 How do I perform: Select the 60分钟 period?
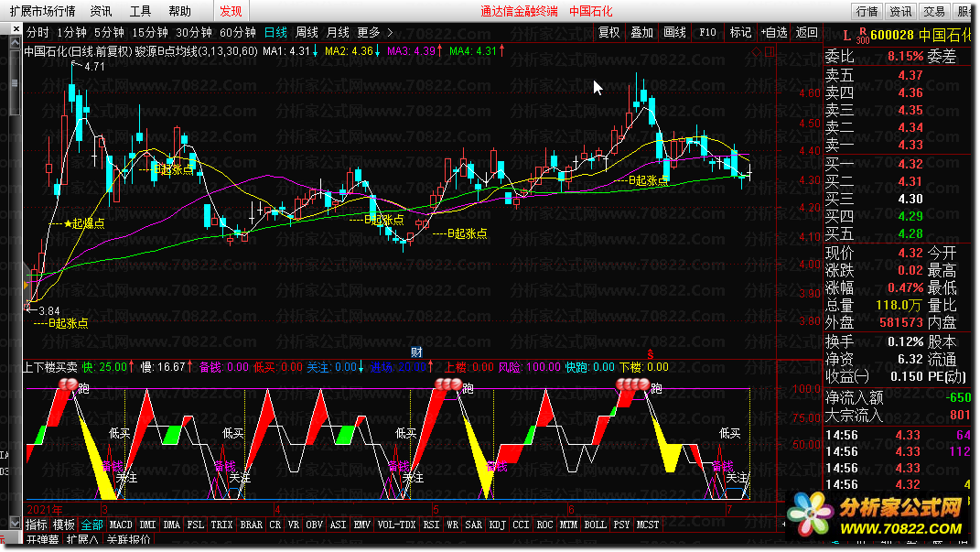coord(238,33)
